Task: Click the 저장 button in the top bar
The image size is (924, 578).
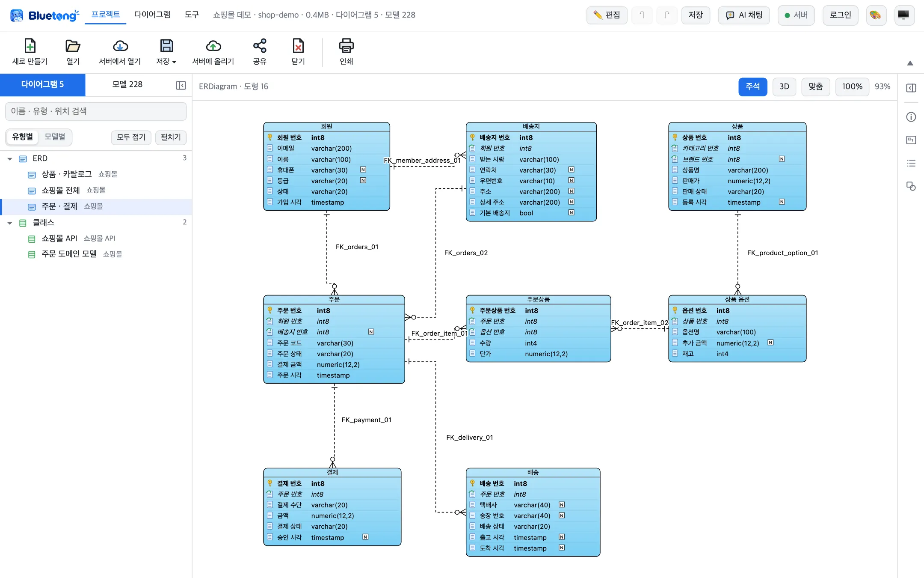Action: point(696,15)
